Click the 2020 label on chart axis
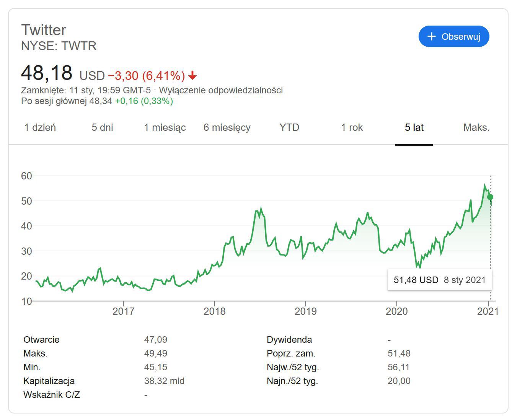525x420 pixels. click(x=396, y=311)
